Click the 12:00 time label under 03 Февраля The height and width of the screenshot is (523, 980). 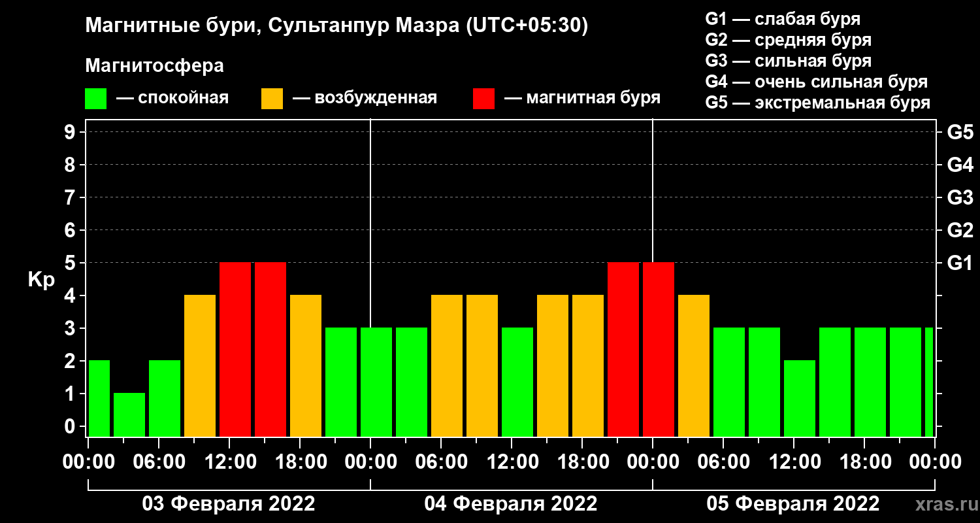pos(229,462)
